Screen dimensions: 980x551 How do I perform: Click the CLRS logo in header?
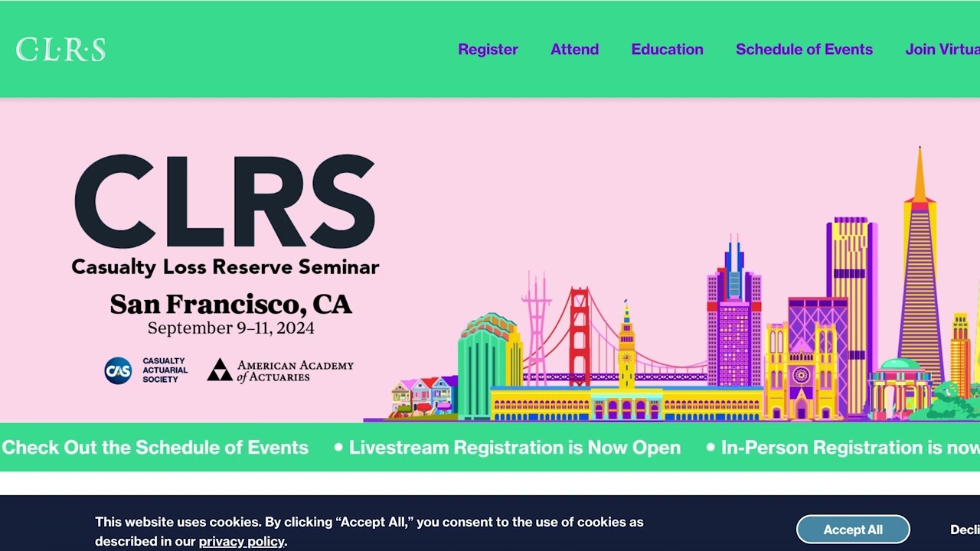pyautogui.click(x=60, y=50)
